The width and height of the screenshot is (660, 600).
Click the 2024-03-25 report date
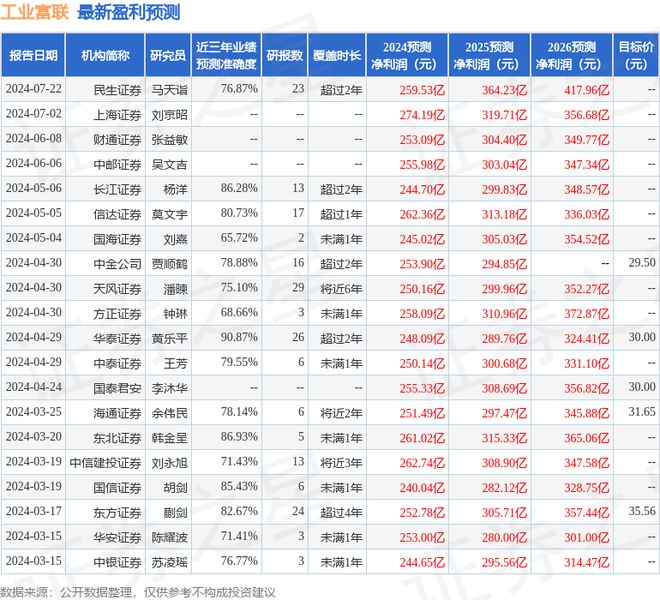pos(34,412)
